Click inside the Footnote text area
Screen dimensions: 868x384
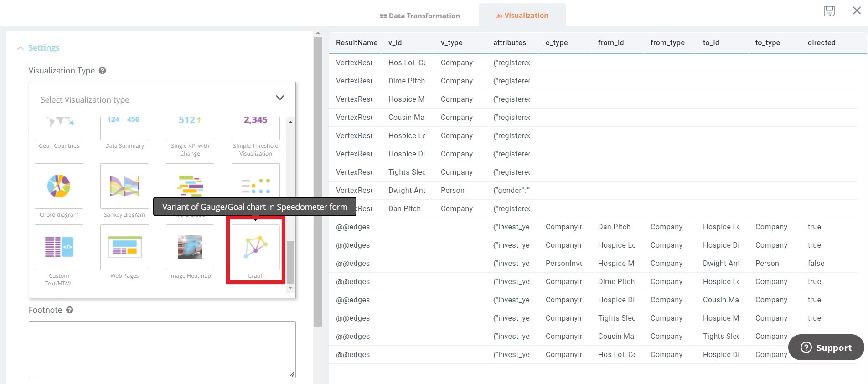click(162, 349)
